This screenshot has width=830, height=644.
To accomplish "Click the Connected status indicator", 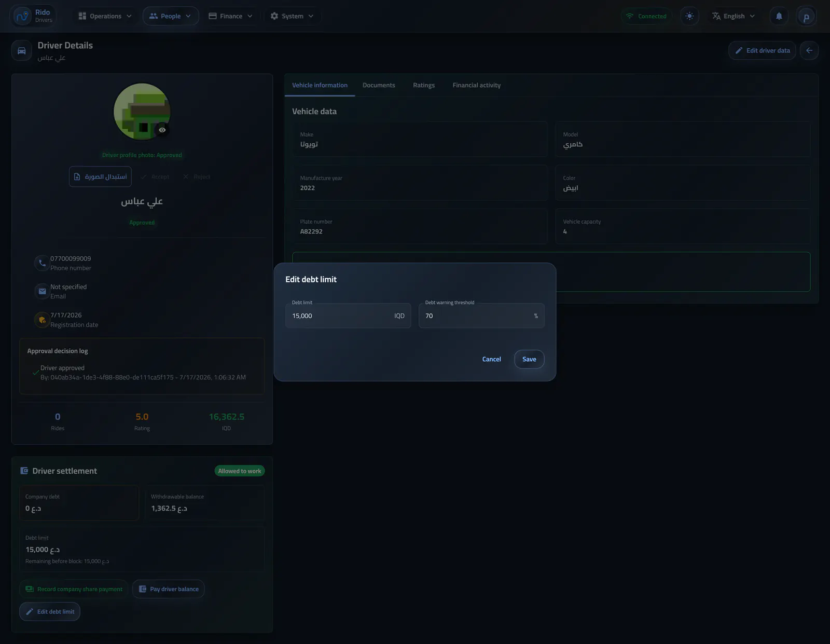I will [x=646, y=16].
